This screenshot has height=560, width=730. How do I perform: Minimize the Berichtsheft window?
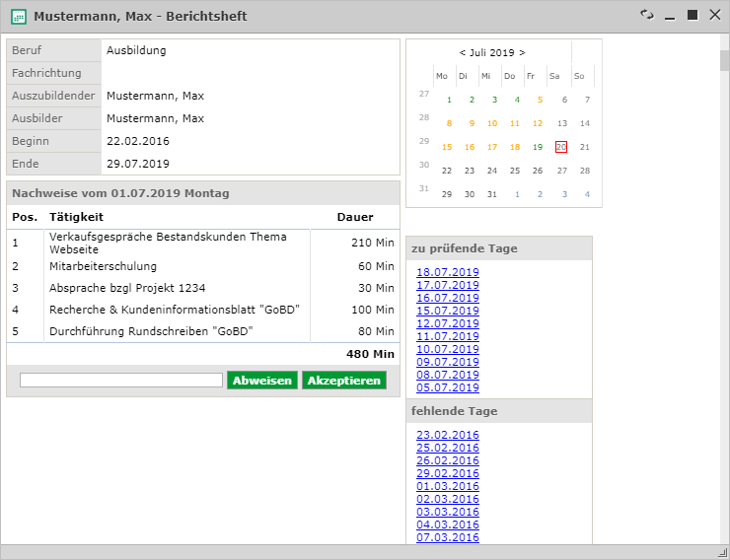pyautogui.click(x=670, y=17)
